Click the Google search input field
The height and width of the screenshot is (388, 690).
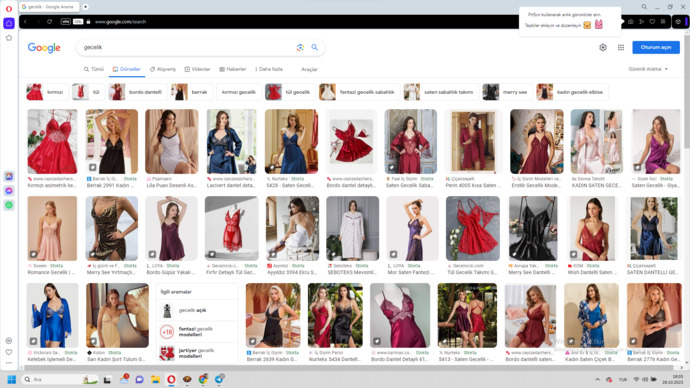coord(187,48)
